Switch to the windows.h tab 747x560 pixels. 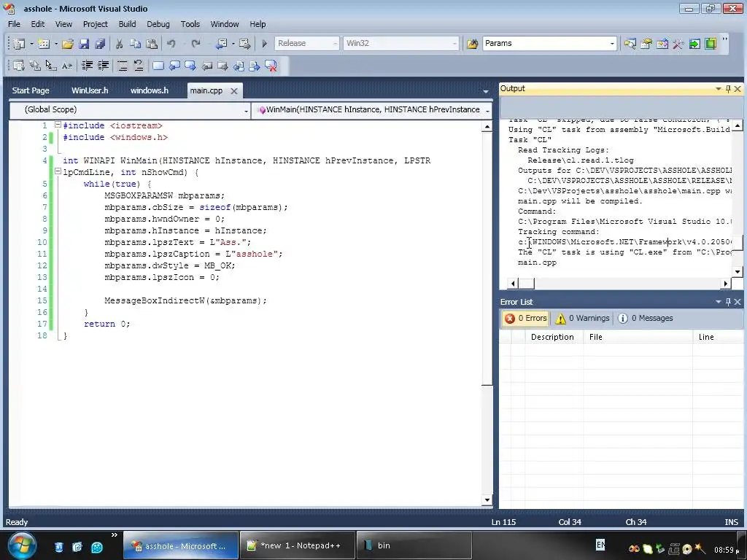coord(149,90)
